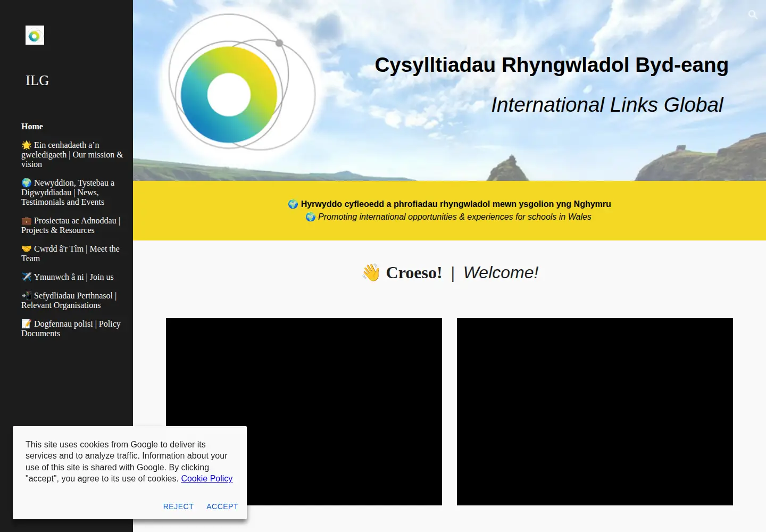Viewport: 766px width, 532px height.
Task: Click the Cysylltiadau Rhyngwladol Byd-eang heading
Action: (x=552, y=65)
